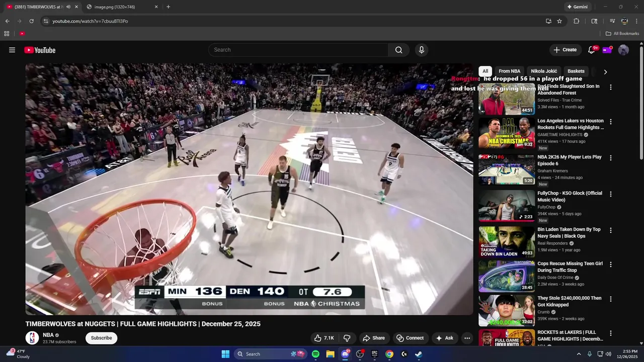Select the Baskets chip
This screenshot has width=644, height=362.
coord(576,71)
